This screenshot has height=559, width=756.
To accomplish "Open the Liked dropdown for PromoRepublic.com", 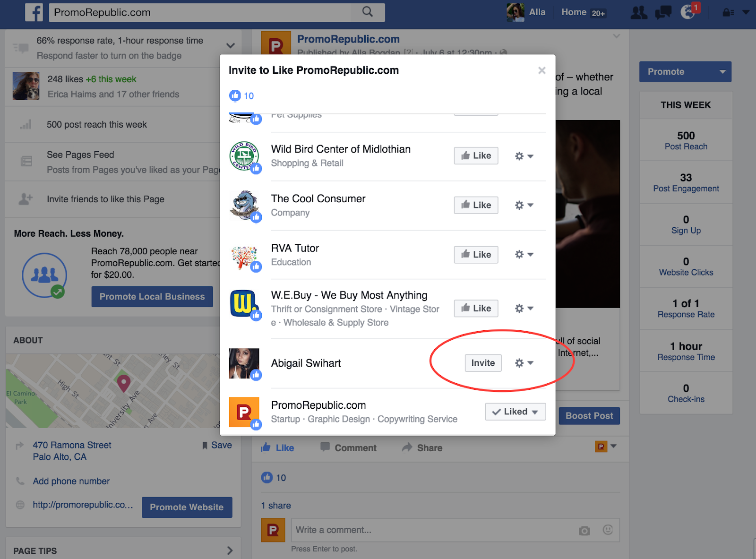I will [x=515, y=412].
